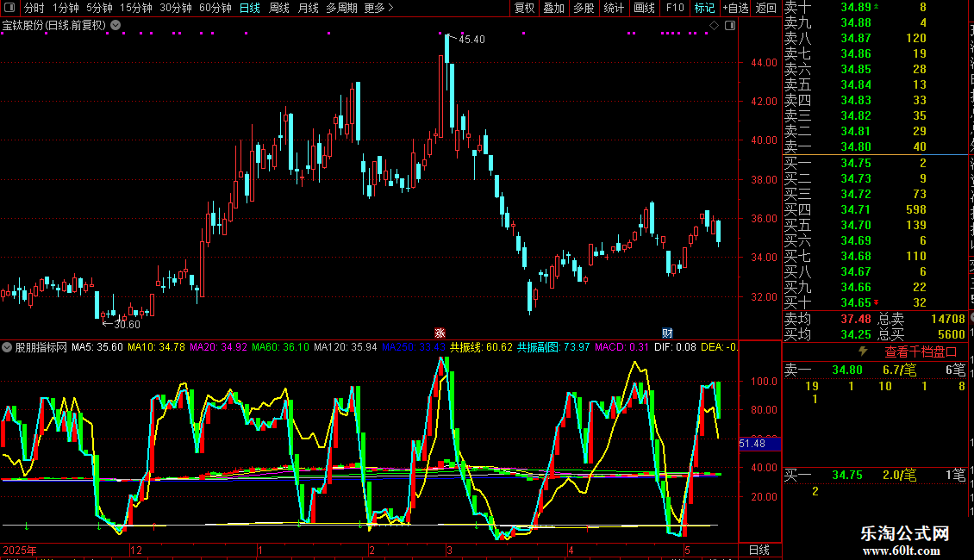Viewport: 974px width, 560px height.
Task: Click the 卖均 value 37.48
Action: [x=856, y=319]
